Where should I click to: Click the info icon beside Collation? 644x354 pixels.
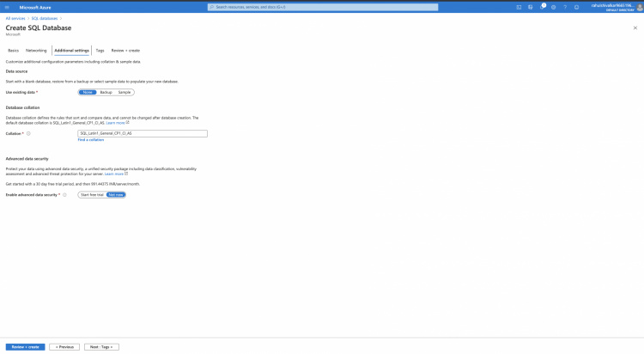pos(28,133)
